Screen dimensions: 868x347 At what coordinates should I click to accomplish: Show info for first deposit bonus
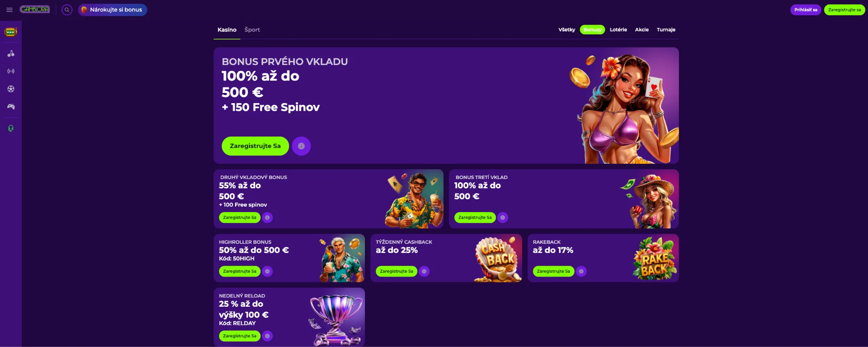coord(301,146)
